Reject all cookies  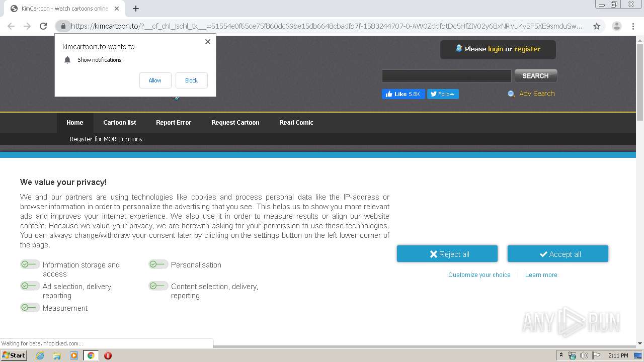pos(447,254)
